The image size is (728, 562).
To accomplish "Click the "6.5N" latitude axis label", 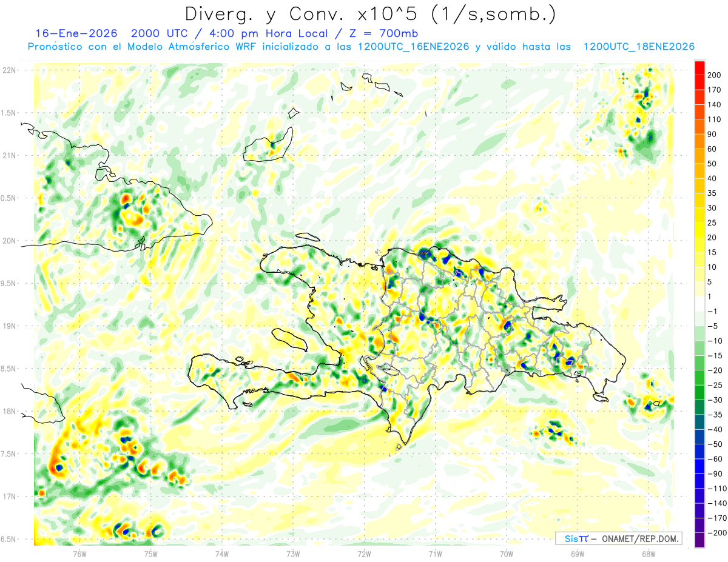I will click(x=8, y=540).
